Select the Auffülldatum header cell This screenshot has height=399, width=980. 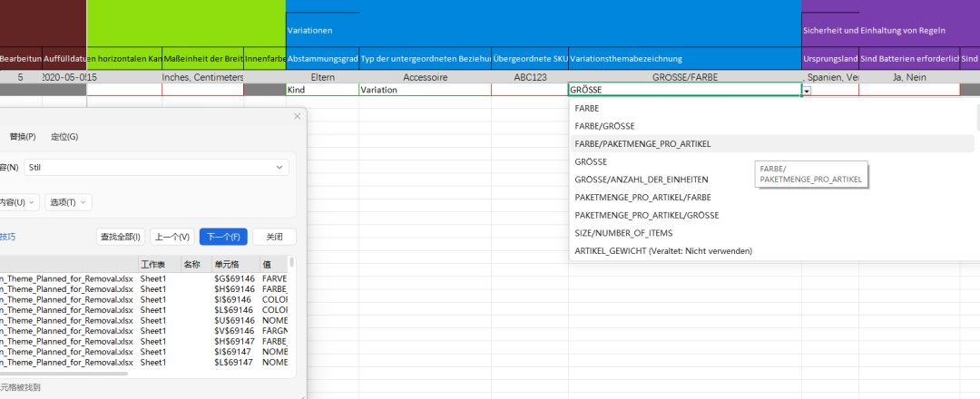point(64,58)
